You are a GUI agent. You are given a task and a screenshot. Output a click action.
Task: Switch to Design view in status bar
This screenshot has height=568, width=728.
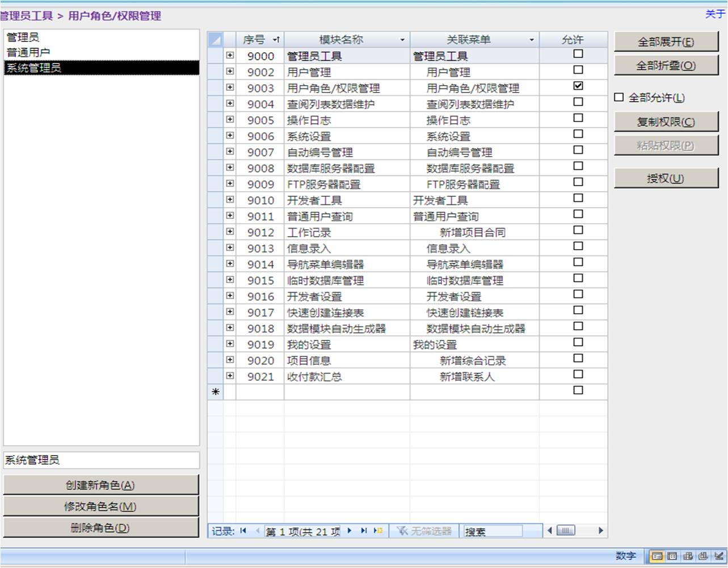point(719,556)
